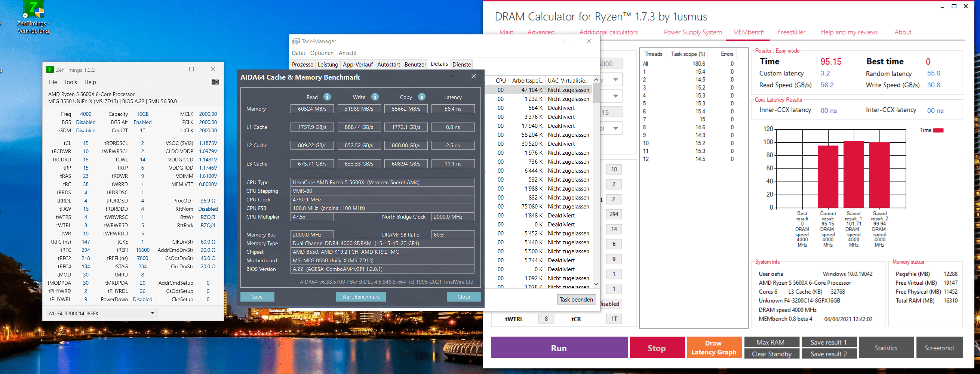Image resolution: width=980 pixels, height=374 pixels.
Task: Click Start Benchmark in AIDA64
Action: click(x=361, y=297)
